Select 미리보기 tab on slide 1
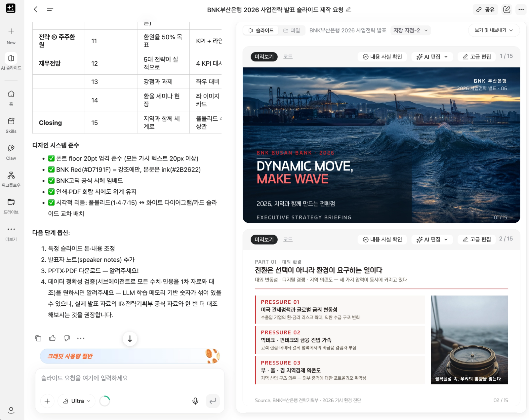529x420 pixels. click(264, 57)
